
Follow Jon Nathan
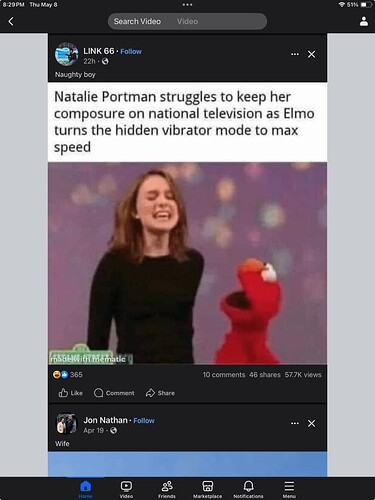click(144, 421)
